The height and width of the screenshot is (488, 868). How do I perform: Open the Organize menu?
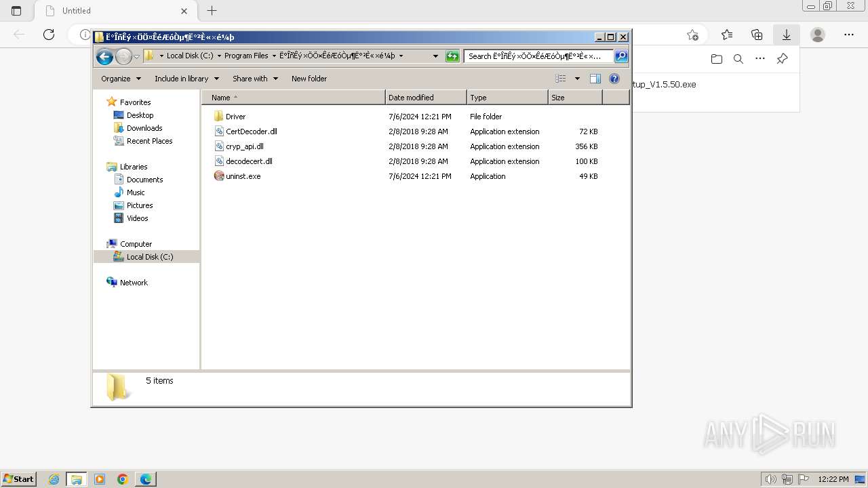coord(121,79)
